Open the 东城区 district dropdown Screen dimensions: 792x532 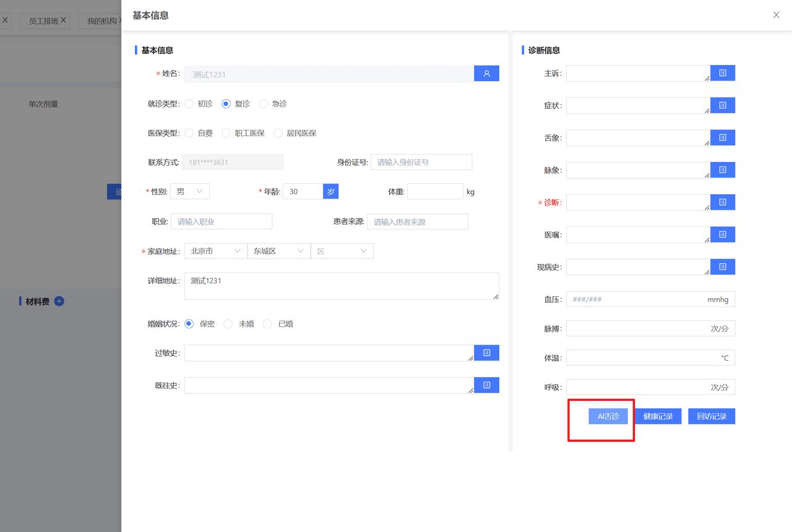click(278, 251)
